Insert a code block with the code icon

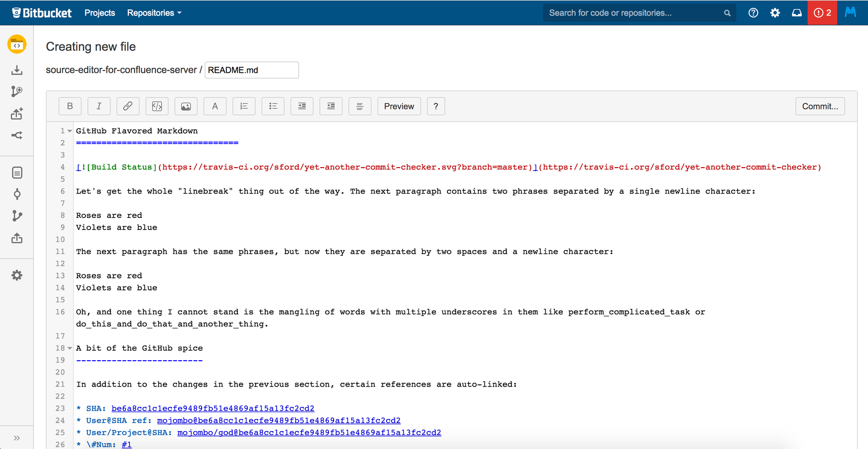click(x=157, y=106)
